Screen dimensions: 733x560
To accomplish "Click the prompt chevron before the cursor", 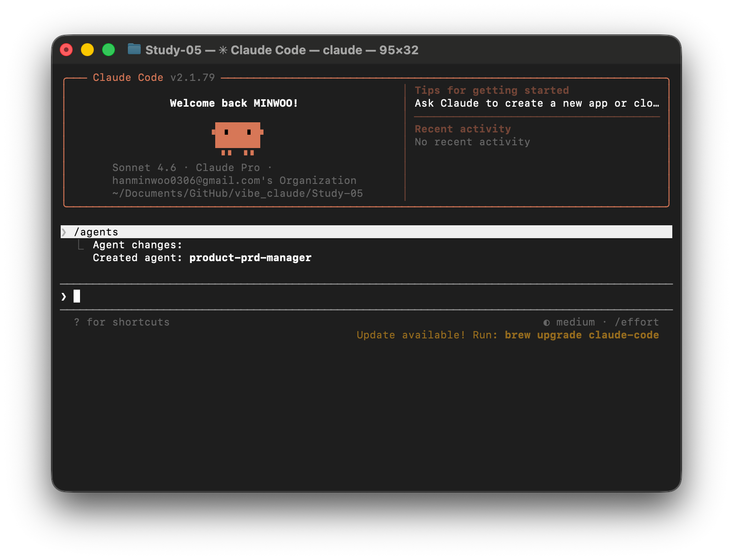I will pos(63,297).
